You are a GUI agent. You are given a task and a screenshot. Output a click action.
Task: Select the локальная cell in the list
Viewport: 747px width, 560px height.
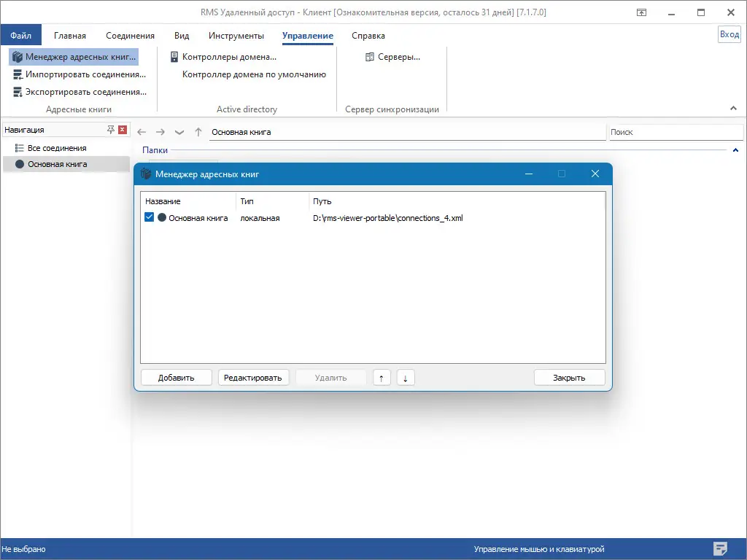260,218
